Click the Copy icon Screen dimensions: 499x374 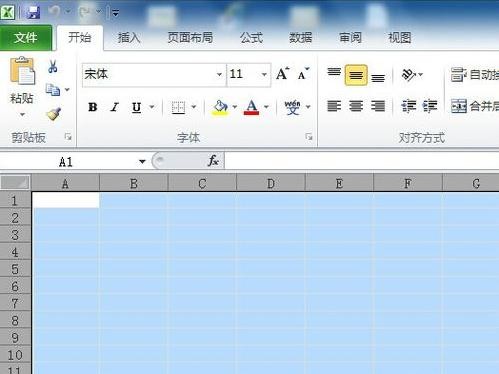53,89
